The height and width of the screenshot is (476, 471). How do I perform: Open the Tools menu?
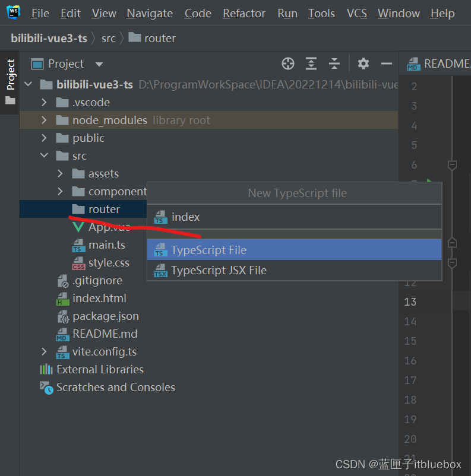pos(321,14)
